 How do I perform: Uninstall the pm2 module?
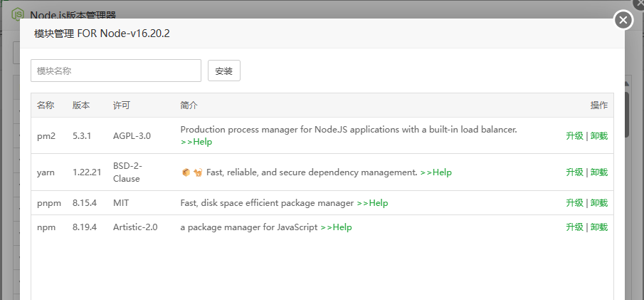(x=599, y=136)
